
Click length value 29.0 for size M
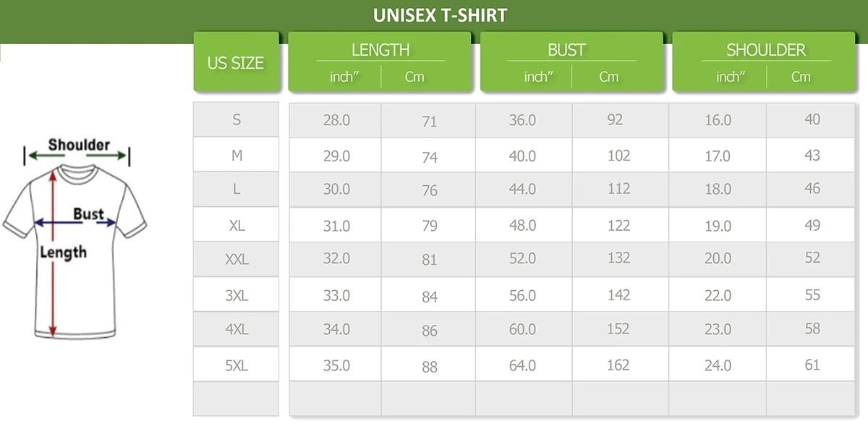click(336, 156)
